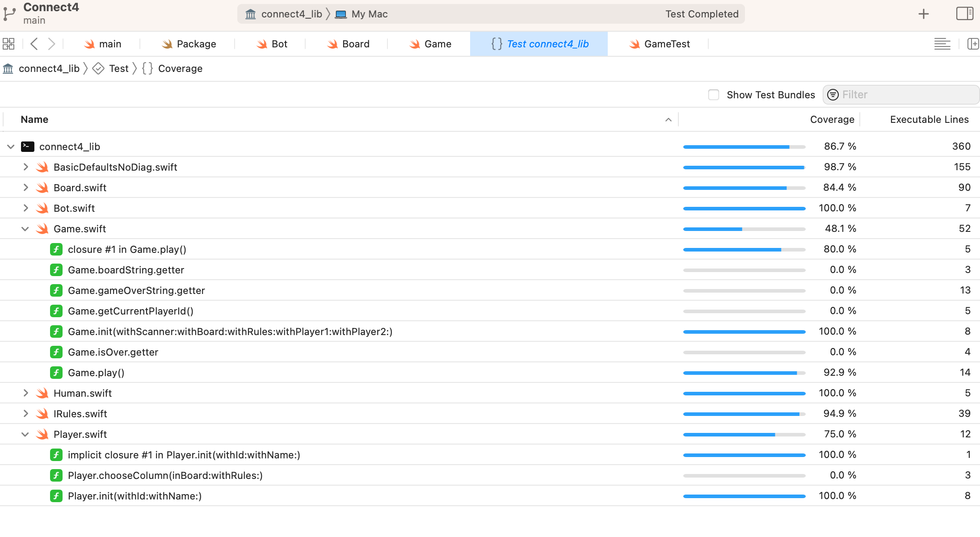The width and height of the screenshot is (980, 537).
Task: Sort by Executable Lines column header
Action: click(x=930, y=119)
